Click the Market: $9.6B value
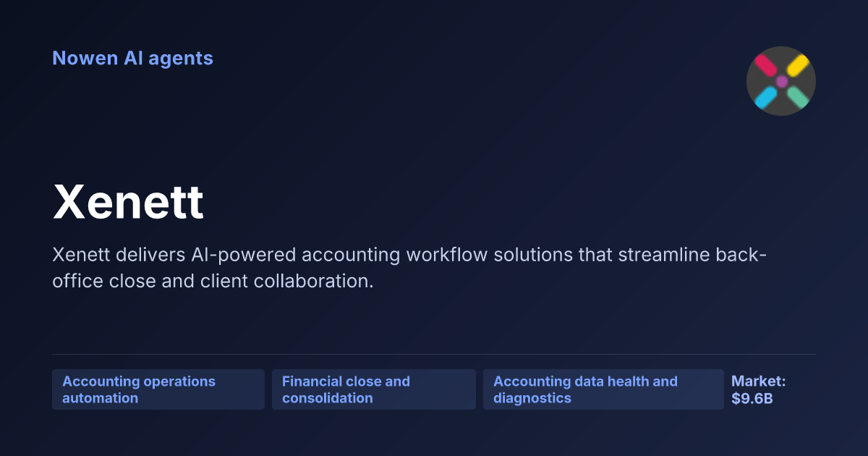Viewport: 868px width, 456px height. [758, 389]
